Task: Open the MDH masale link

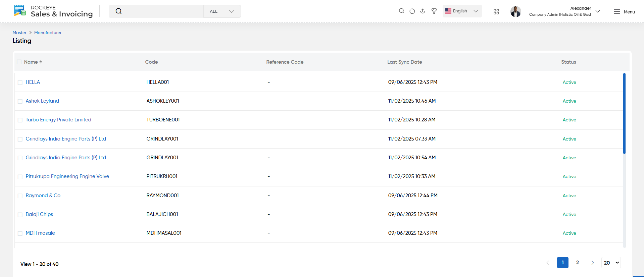Action: [40, 233]
